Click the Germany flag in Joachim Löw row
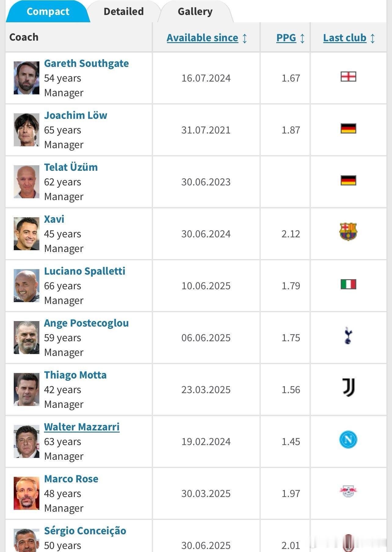Screen dimensions: 392x552 348,129
